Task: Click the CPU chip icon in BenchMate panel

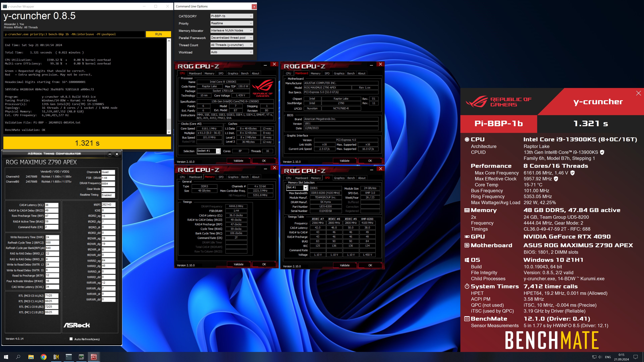Action: pyautogui.click(x=467, y=139)
